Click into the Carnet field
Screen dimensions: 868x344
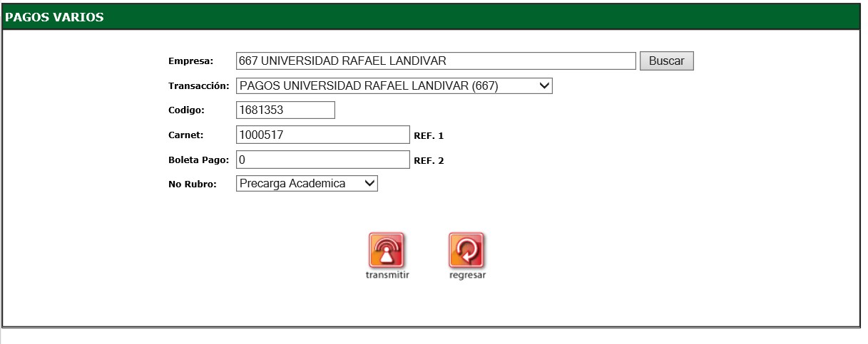click(x=322, y=135)
